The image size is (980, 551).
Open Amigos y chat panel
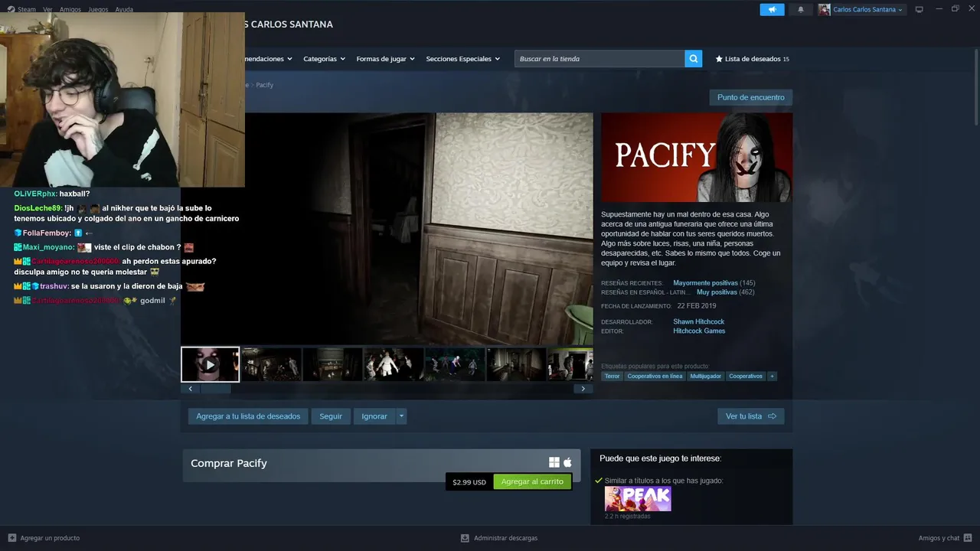[945, 538]
